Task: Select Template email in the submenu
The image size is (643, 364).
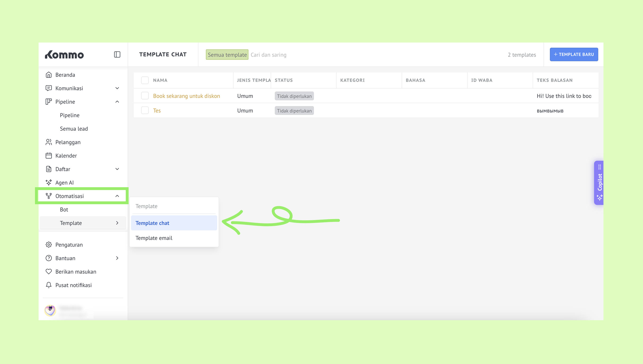Action: (174, 238)
